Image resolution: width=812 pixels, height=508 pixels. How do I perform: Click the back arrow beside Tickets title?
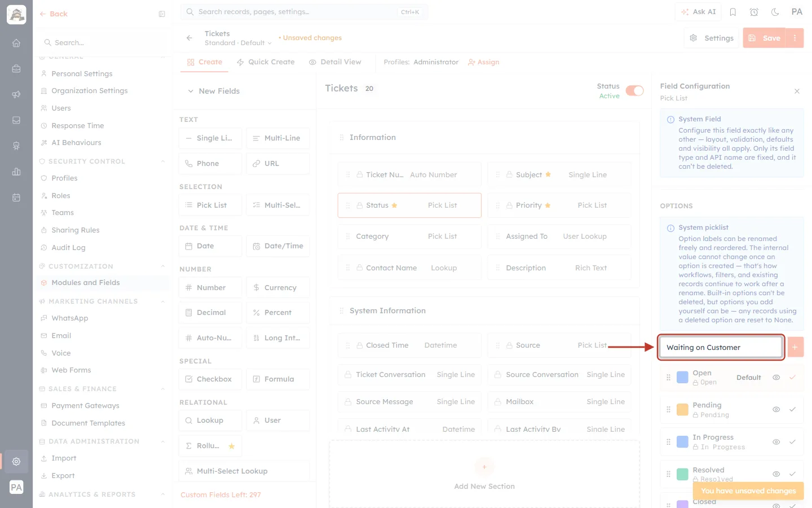pos(189,38)
